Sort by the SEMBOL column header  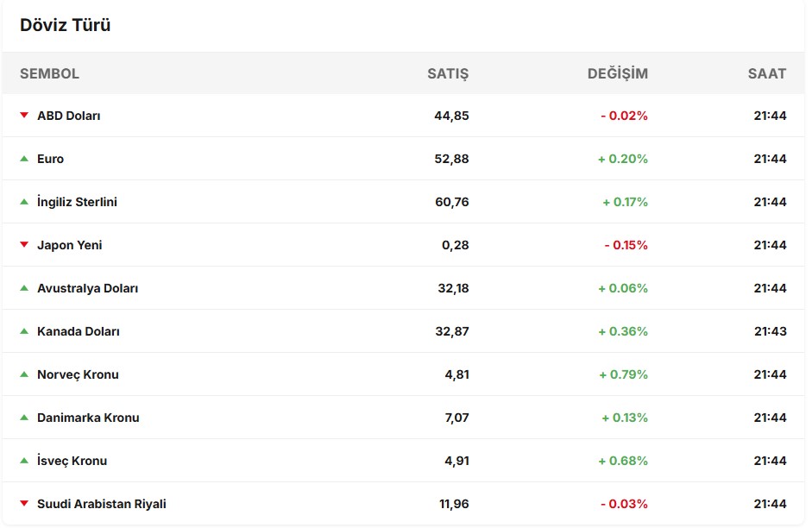[49, 73]
